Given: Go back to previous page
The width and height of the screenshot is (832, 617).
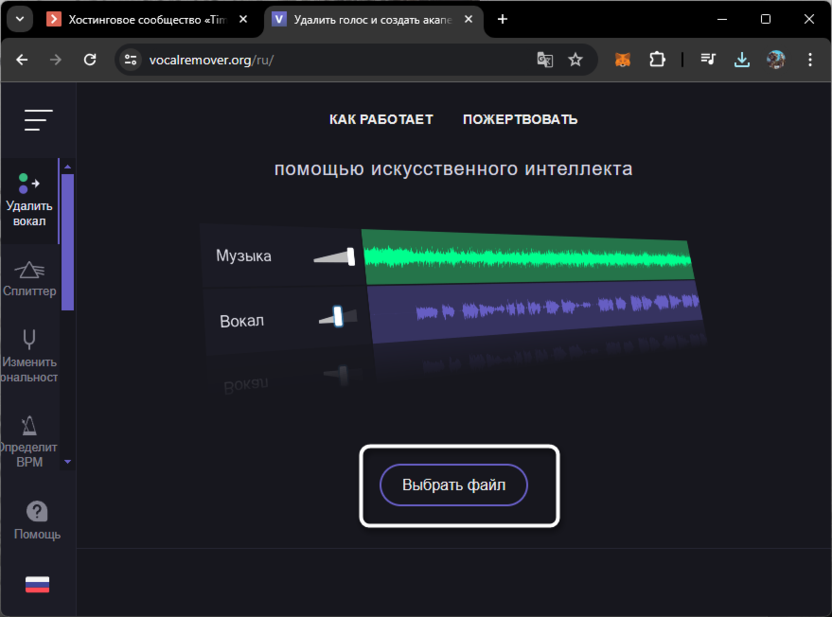Looking at the screenshot, I should (x=22, y=59).
